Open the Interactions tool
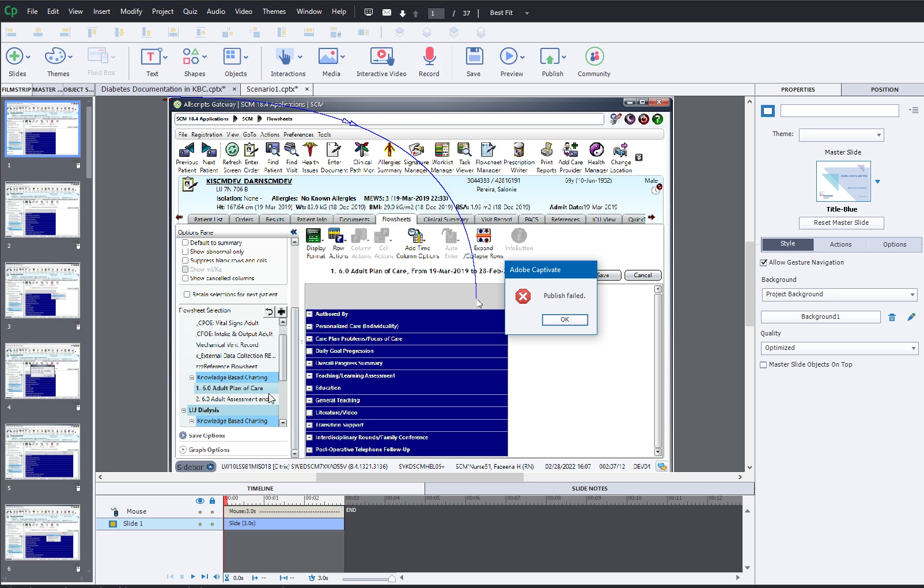Screen dimensions: 924x588 click(x=285, y=56)
